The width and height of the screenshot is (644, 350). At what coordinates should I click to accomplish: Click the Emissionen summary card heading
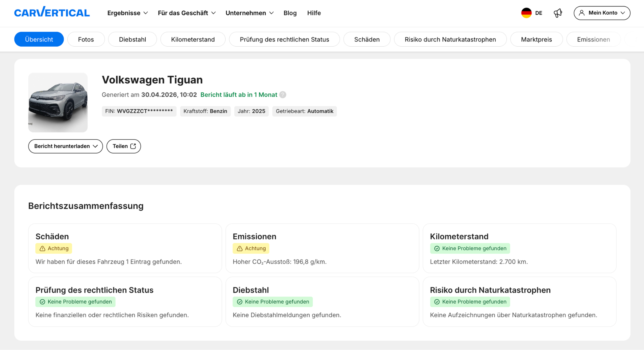255,236
